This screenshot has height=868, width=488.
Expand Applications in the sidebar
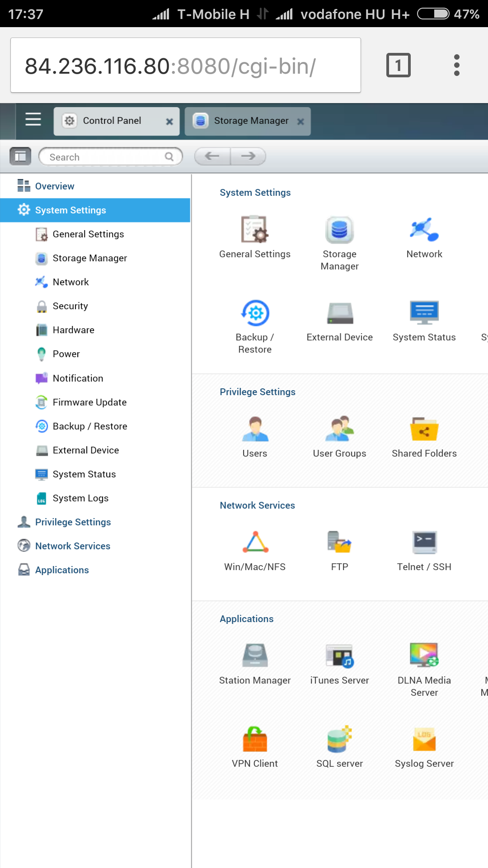click(x=62, y=570)
